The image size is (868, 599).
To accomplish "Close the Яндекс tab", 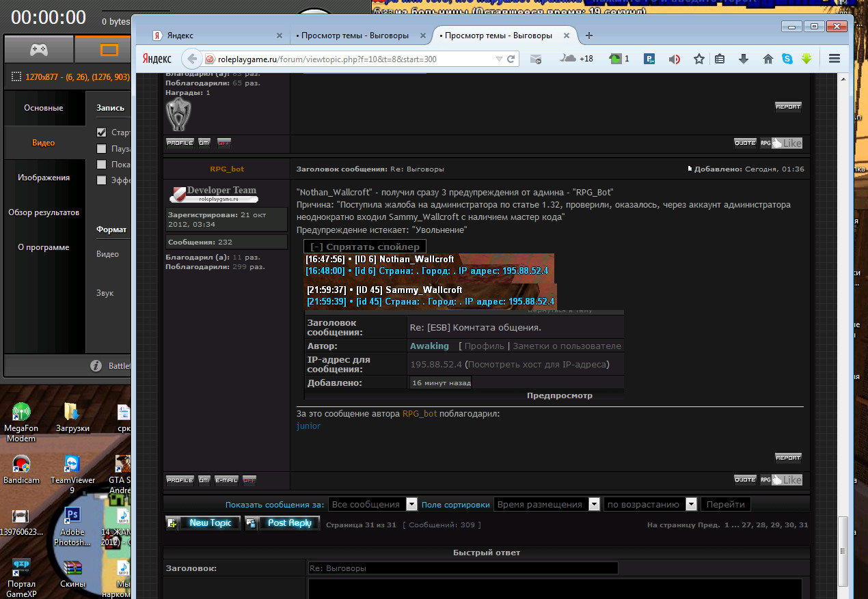I will pos(279,36).
